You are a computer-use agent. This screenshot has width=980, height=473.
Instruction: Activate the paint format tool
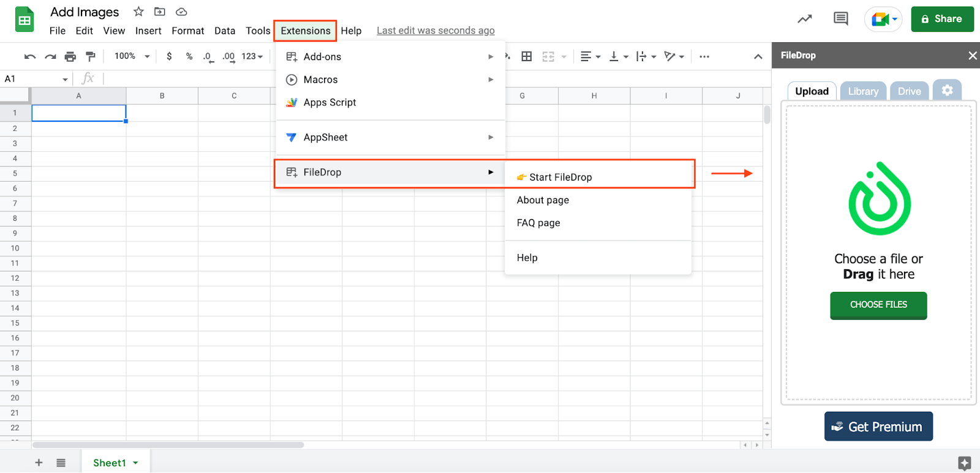91,56
